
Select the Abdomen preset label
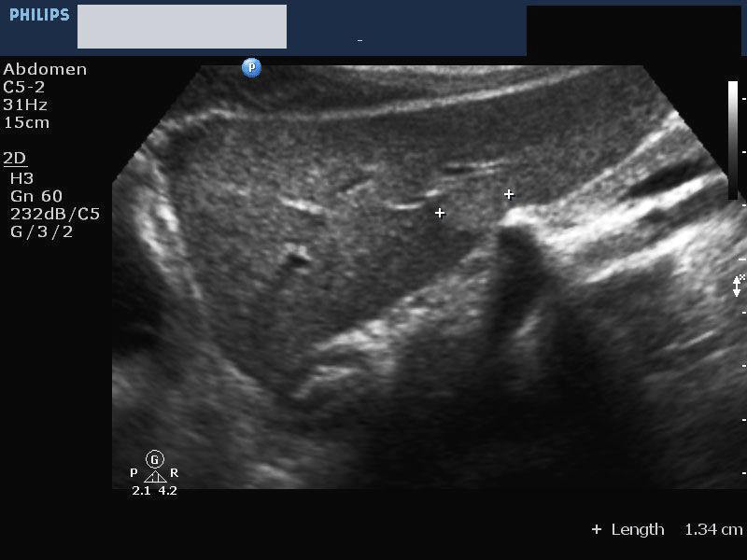coord(45,69)
